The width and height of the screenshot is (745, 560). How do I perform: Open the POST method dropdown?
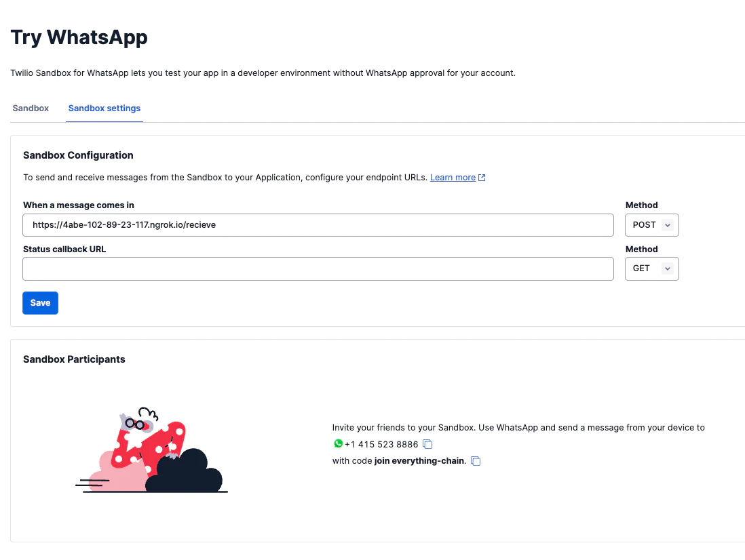[652, 225]
